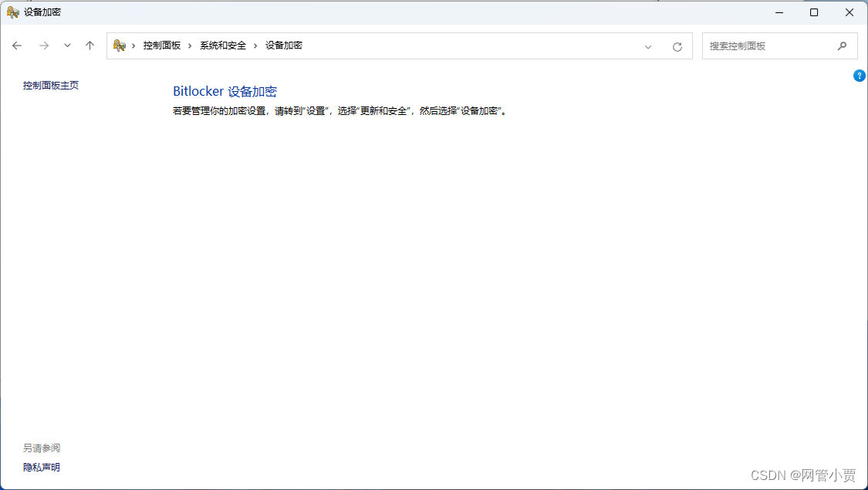Refresh the 设备加密 page
Viewport: 868px width, 490px height.
[x=677, y=46]
